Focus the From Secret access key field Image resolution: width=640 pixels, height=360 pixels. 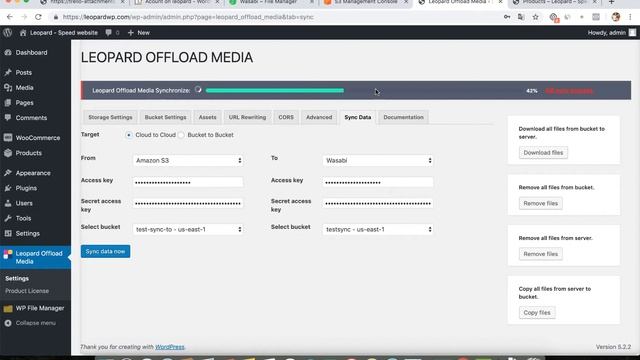(188, 203)
